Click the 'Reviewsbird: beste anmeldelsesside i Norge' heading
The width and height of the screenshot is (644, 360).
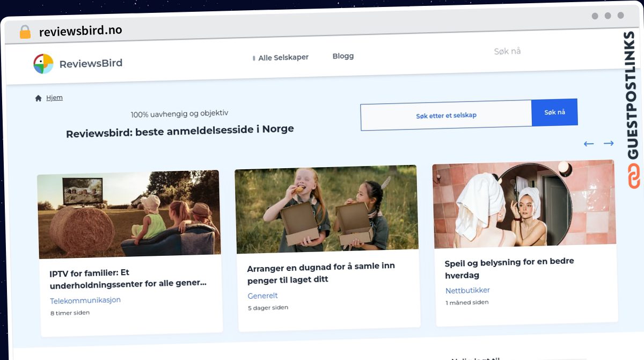[180, 131]
